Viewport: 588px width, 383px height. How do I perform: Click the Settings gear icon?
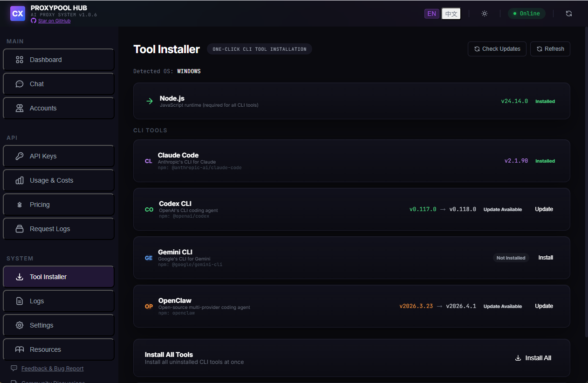coord(20,325)
